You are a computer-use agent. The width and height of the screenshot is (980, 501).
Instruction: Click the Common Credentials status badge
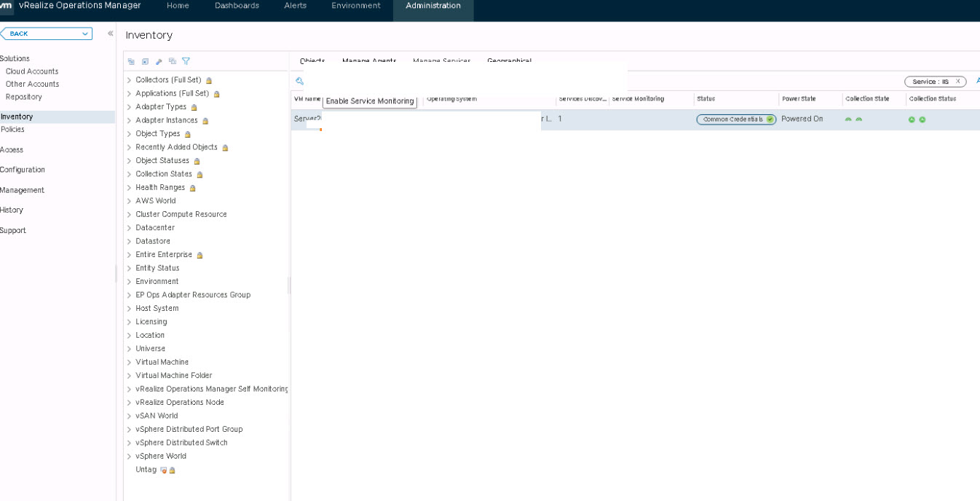[x=735, y=119]
